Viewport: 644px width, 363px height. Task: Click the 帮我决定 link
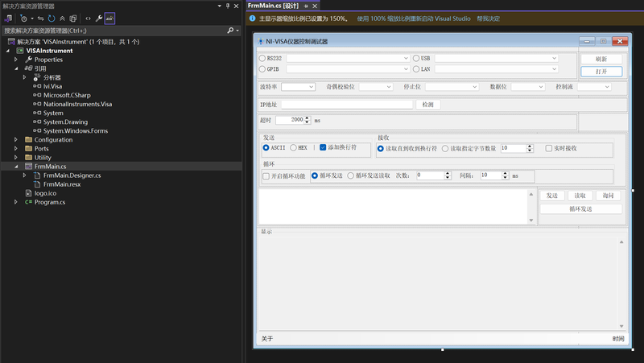(488, 19)
